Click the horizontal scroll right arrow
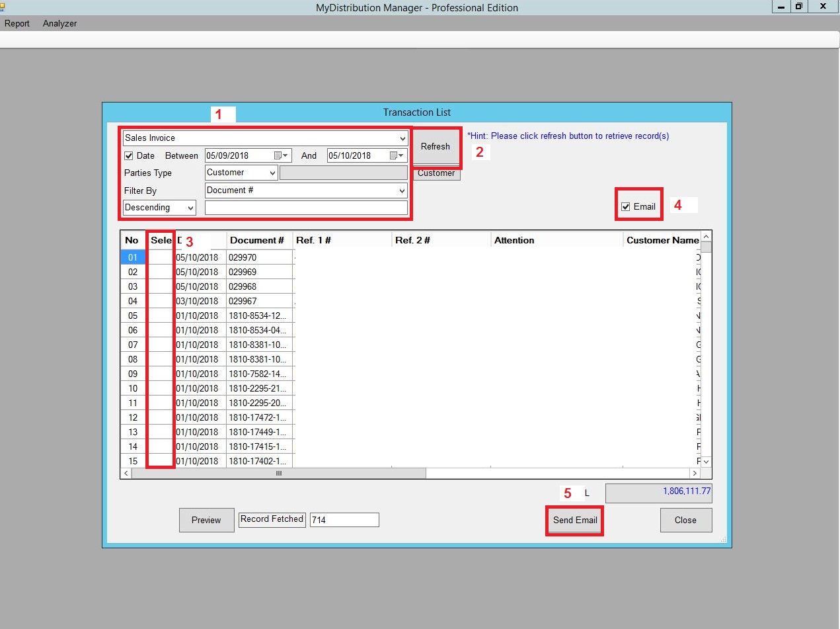Image resolution: width=840 pixels, height=629 pixels. pos(695,474)
